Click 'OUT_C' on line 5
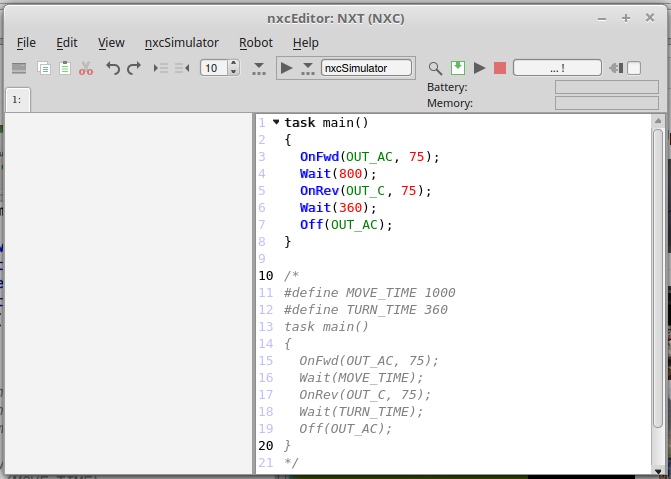The width and height of the screenshot is (671, 479). click(365, 191)
